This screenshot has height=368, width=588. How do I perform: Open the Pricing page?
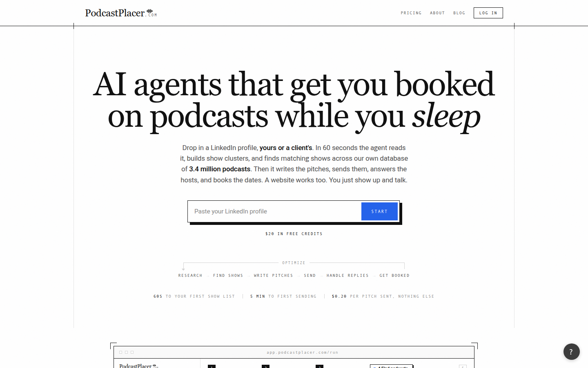tap(411, 13)
